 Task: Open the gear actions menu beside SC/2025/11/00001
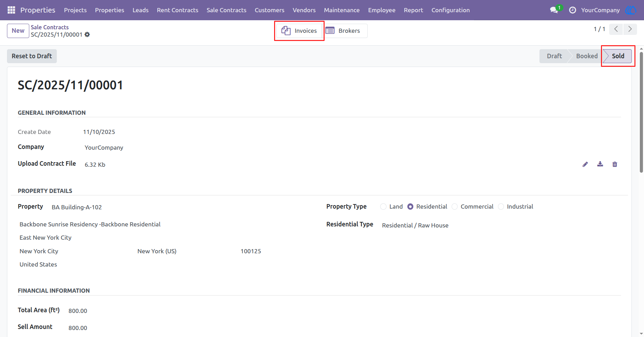[x=87, y=35]
